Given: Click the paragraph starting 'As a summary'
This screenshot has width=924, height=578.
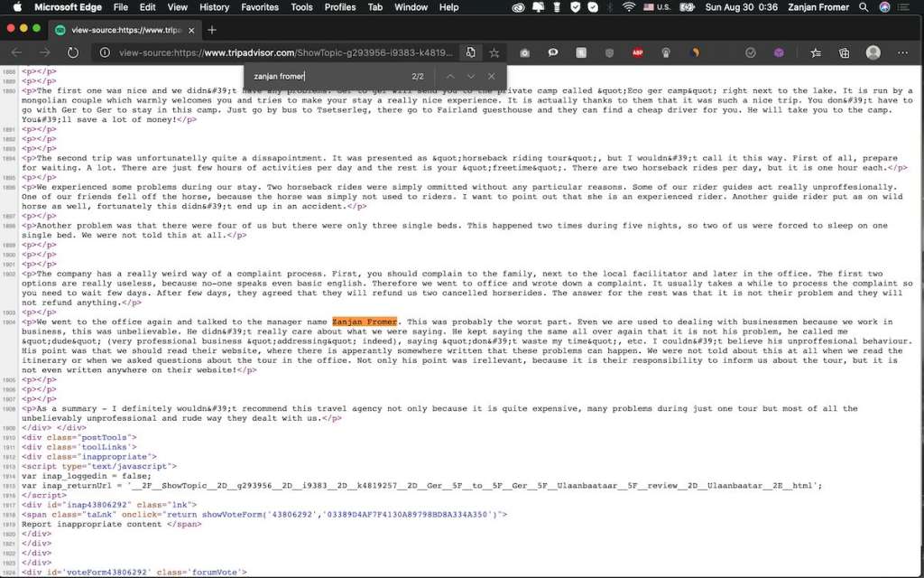Looking at the screenshot, I should (x=439, y=413).
